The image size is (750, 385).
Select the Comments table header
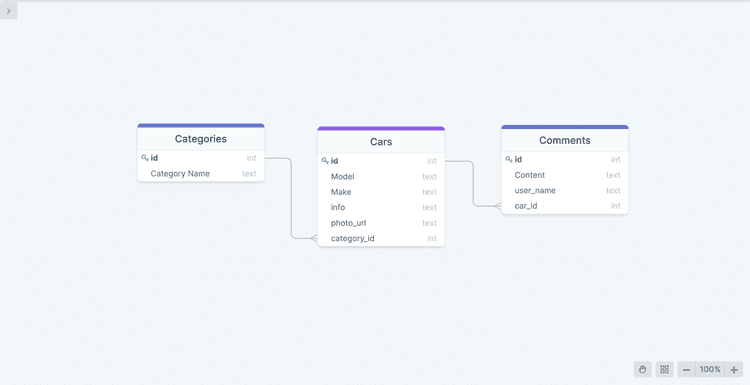(565, 140)
